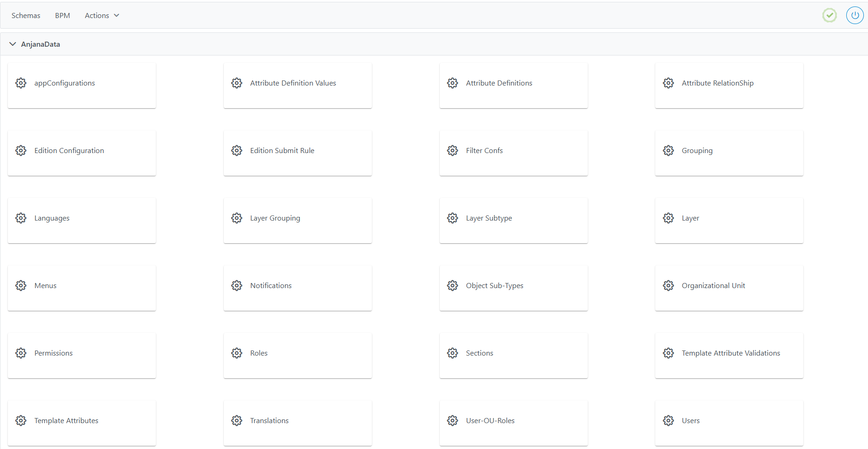The image size is (868, 449).
Task: Switch to the BPM menu item
Action: (62, 16)
